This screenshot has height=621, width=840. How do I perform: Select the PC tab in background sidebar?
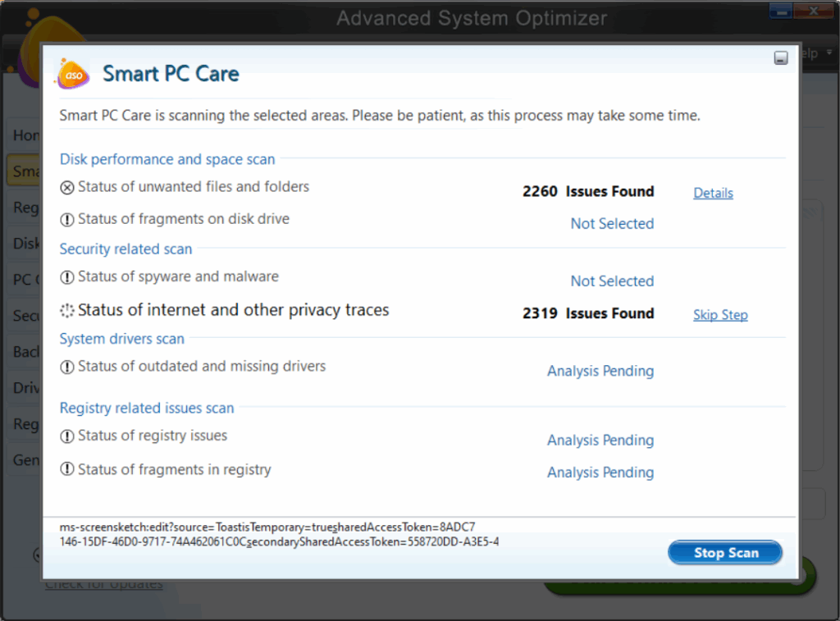tap(25, 279)
